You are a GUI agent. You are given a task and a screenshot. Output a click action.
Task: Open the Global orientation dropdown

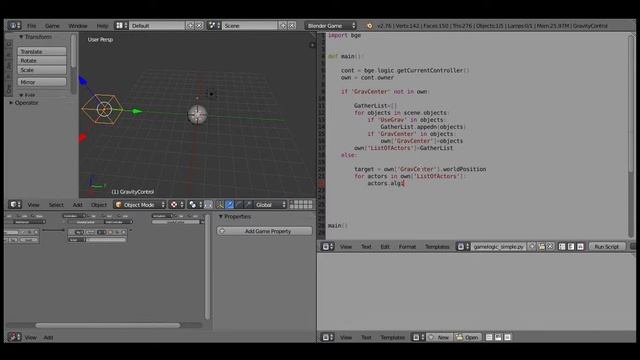tap(270, 204)
